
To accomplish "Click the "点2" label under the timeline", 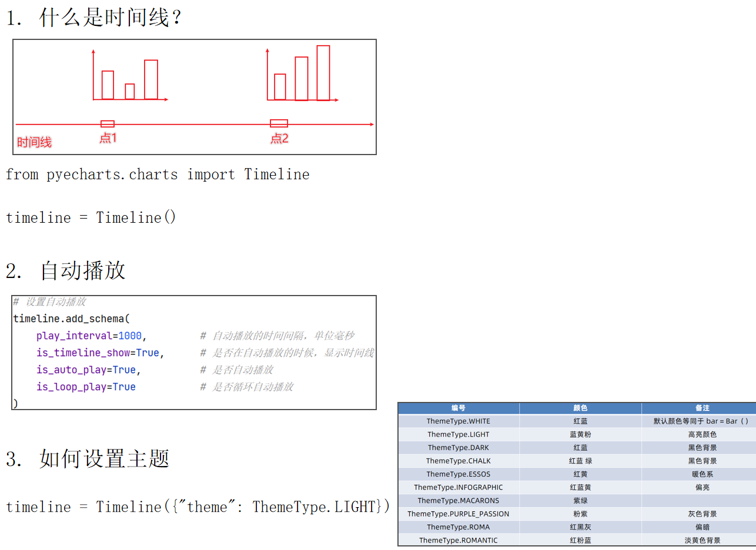I will click(280, 138).
